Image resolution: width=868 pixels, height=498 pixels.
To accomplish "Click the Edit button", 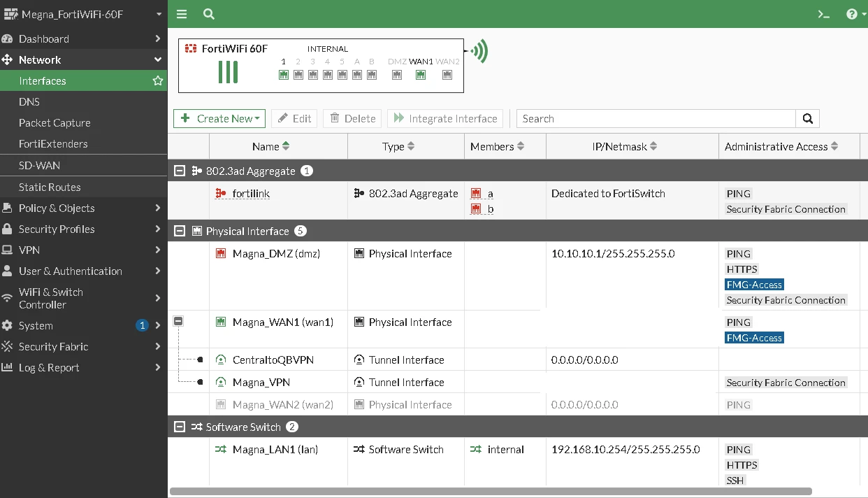I will [x=294, y=119].
